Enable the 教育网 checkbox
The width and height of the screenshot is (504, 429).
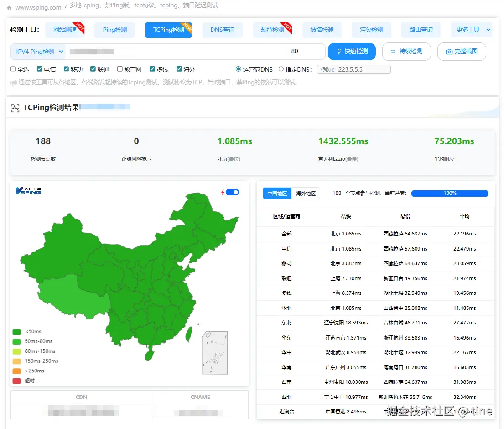(120, 69)
